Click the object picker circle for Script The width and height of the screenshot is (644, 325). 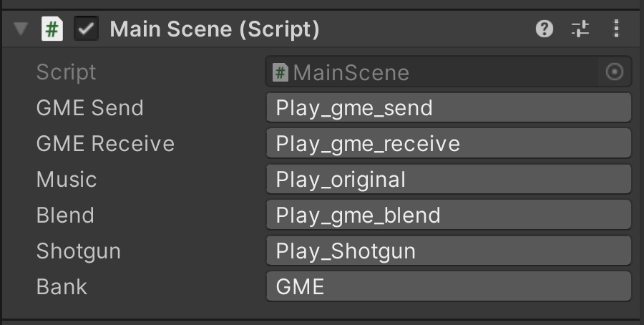click(x=614, y=72)
